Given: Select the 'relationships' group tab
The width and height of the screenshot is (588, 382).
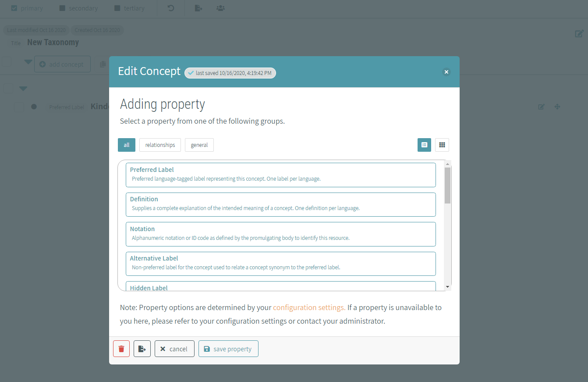Looking at the screenshot, I should pos(160,145).
